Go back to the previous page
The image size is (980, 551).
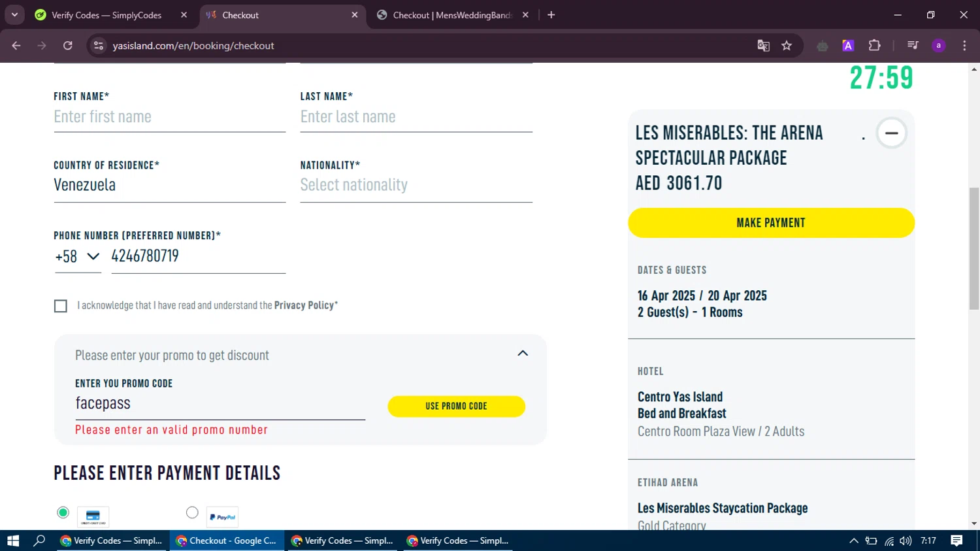pyautogui.click(x=16, y=46)
